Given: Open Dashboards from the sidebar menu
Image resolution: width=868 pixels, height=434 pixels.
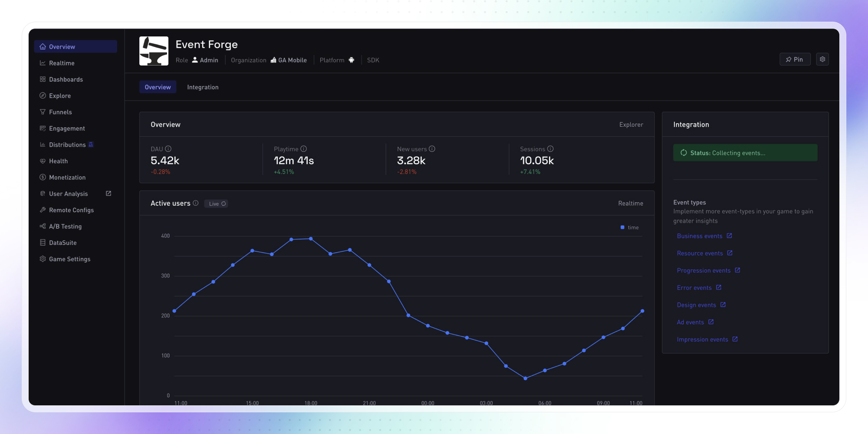Looking at the screenshot, I should [76, 79].
